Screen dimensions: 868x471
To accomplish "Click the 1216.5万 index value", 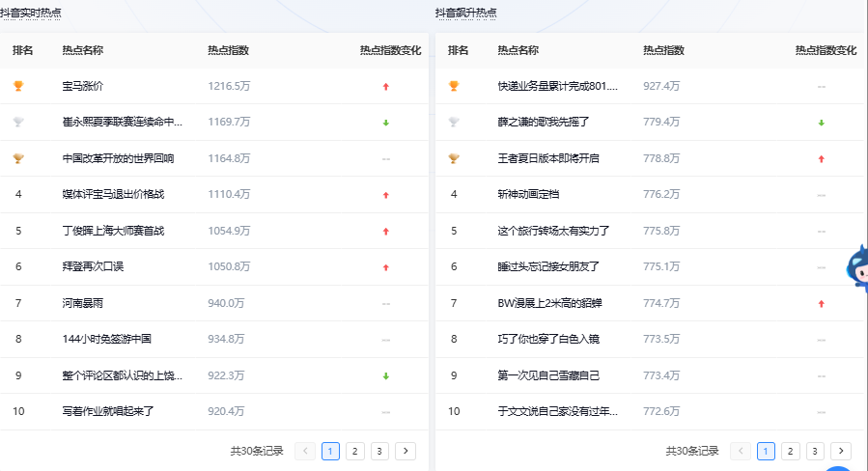I will pos(229,86).
